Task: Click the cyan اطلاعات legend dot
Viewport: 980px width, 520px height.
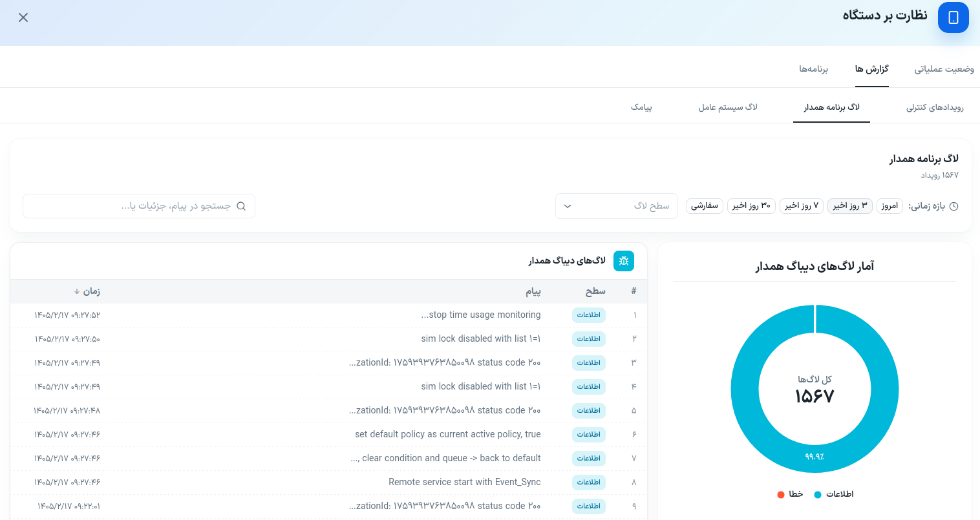Action: coord(818,495)
